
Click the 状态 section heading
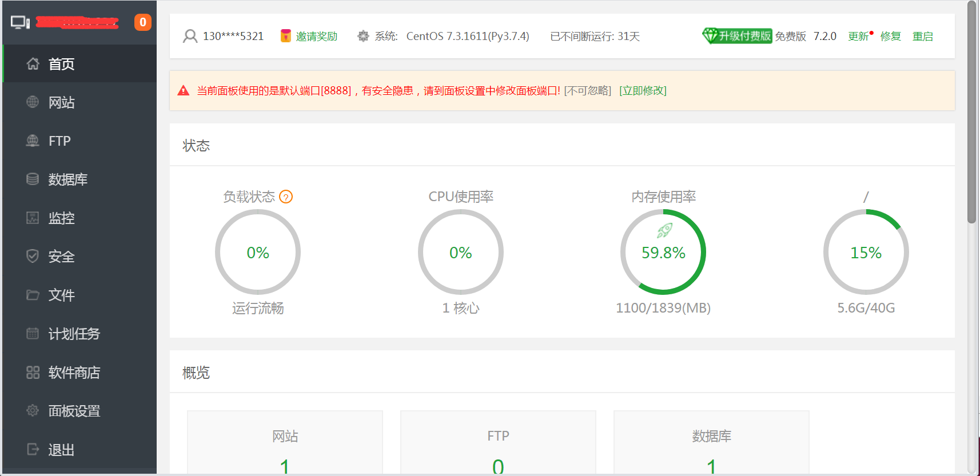196,146
